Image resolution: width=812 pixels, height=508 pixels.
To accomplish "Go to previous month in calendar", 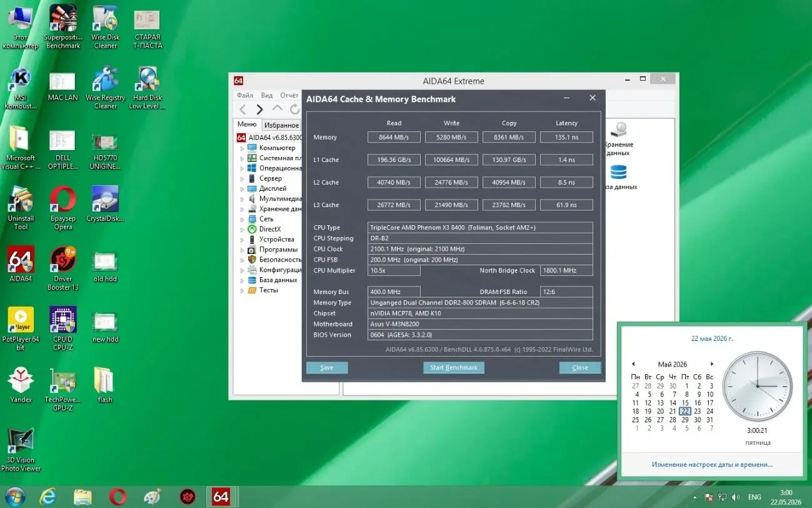I will pos(633,364).
